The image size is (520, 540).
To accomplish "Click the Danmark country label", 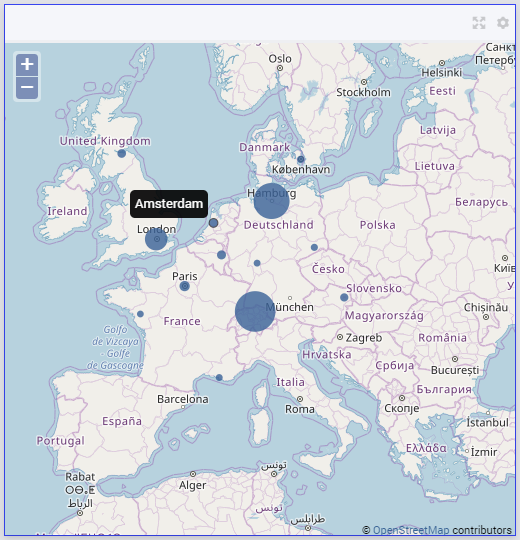I will click(264, 147).
